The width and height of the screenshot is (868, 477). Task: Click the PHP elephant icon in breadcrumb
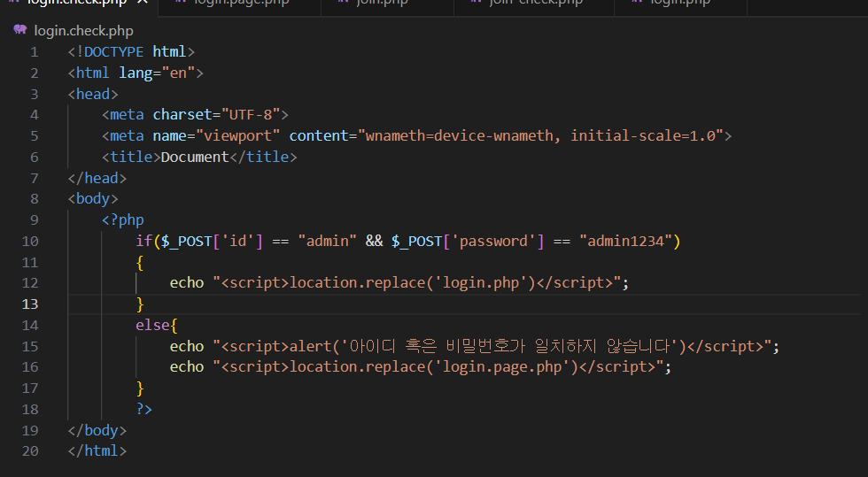19,30
